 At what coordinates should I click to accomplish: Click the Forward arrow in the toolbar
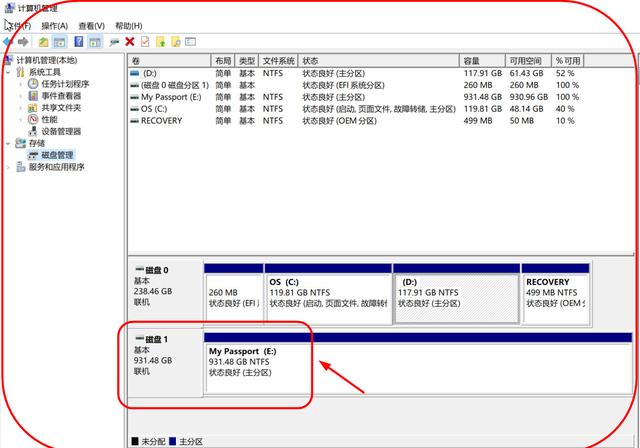point(22,42)
